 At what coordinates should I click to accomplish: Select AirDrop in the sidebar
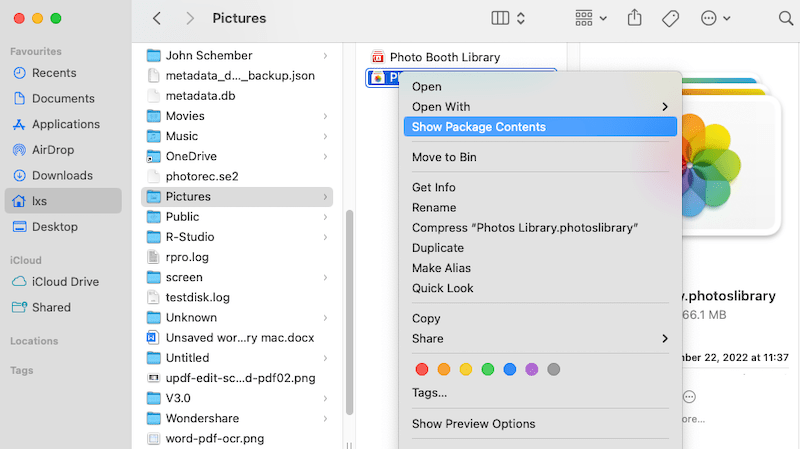coord(54,150)
